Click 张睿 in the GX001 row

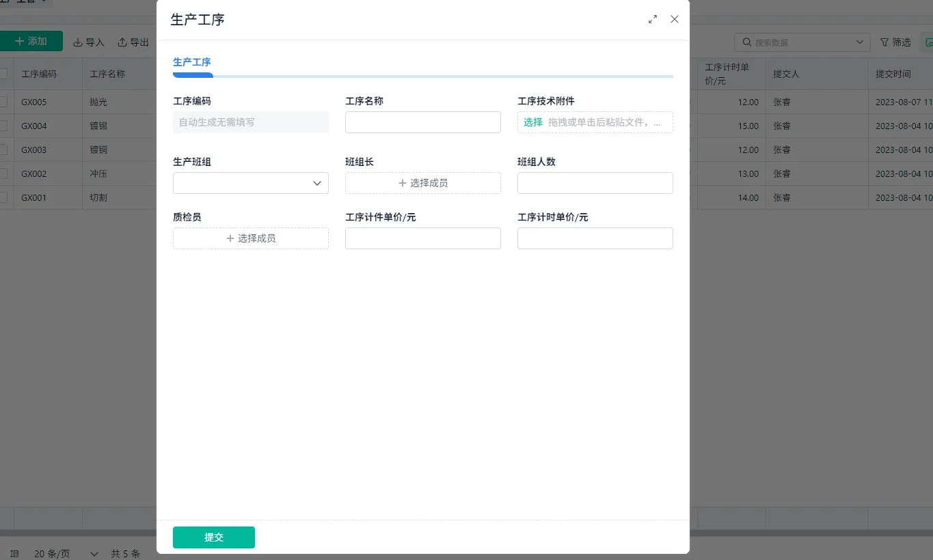[x=782, y=197]
